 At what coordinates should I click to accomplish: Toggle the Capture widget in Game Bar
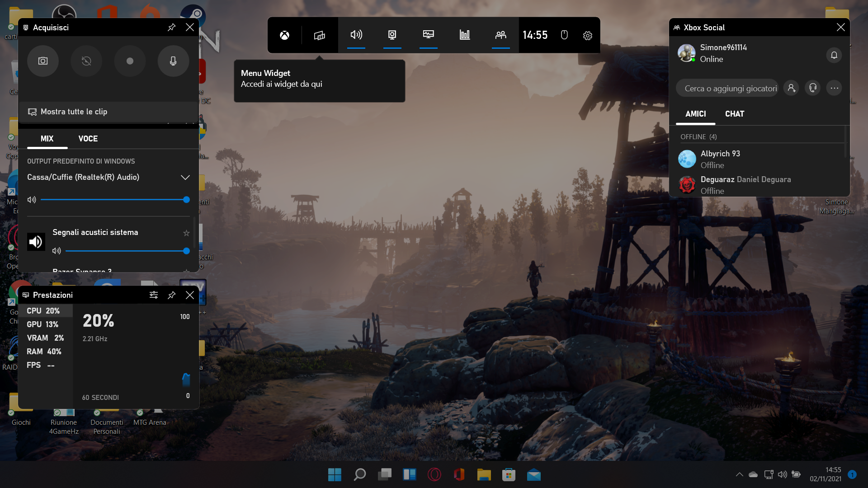tap(392, 35)
